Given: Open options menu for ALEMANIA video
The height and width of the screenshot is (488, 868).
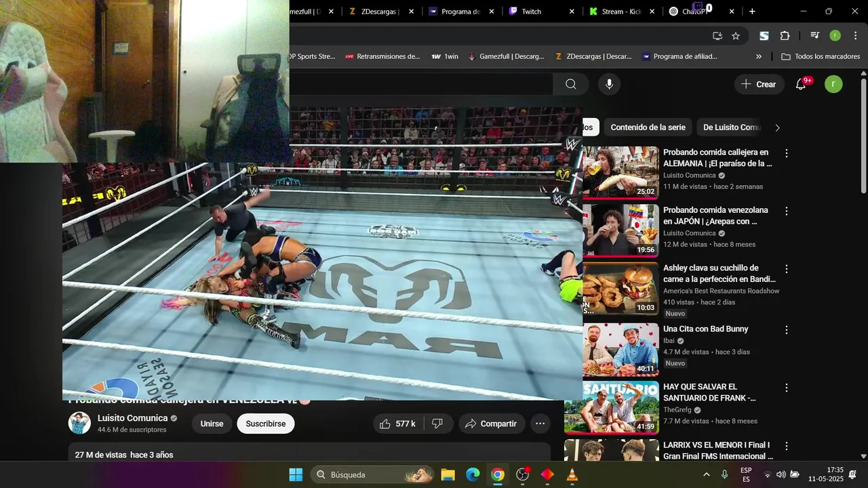Looking at the screenshot, I should pyautogui.click(x=787, y=154).
